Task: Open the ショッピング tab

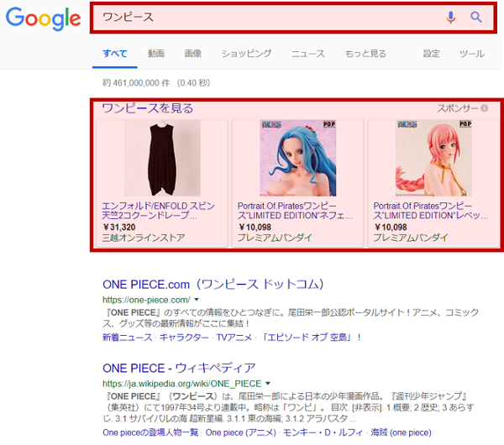Action: pos(246,54)
